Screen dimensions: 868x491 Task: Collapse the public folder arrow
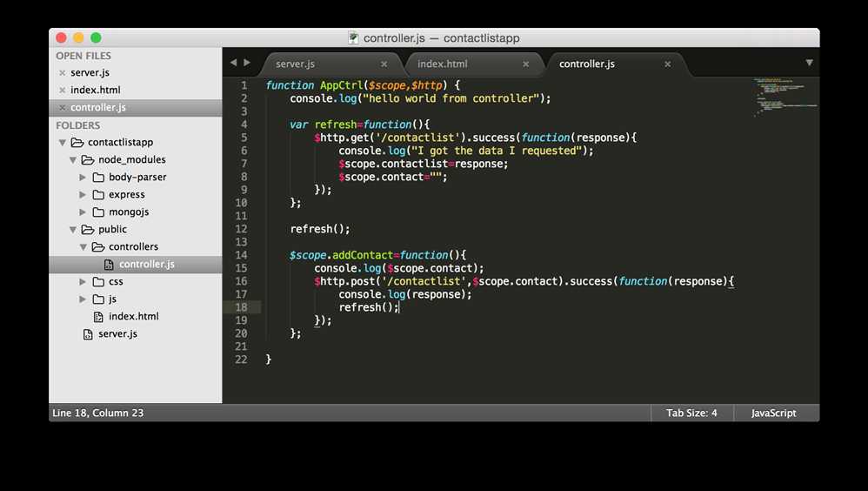(x=72, y=230)
